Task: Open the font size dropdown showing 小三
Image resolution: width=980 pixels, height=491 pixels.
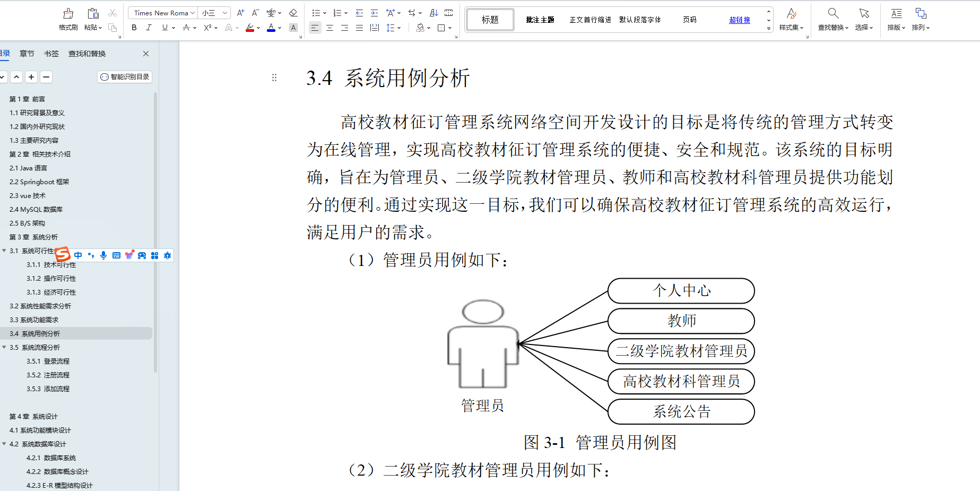Action: [x=214, y=13]
